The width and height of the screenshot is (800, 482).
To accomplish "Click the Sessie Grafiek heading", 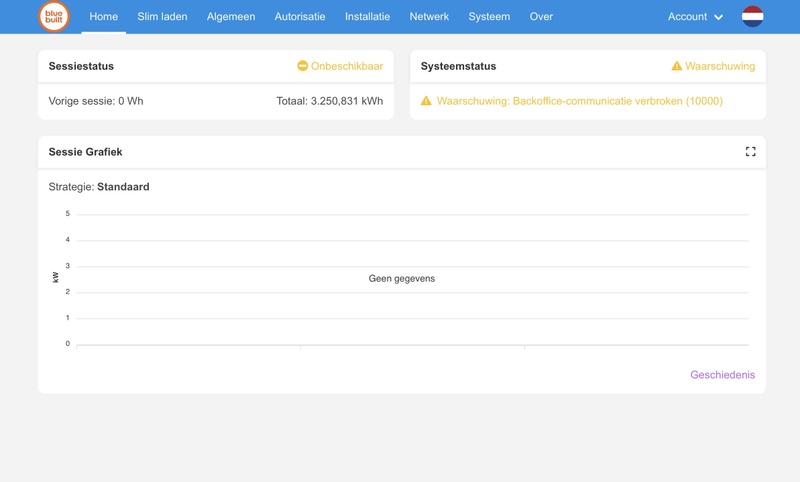I will 85,152.
